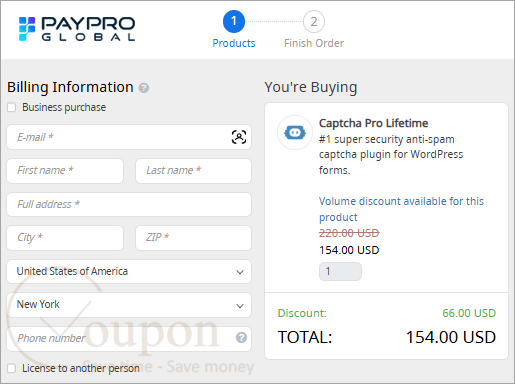Click the You're Buying heading
The image size is (515, 384).
tap(311, 87)
